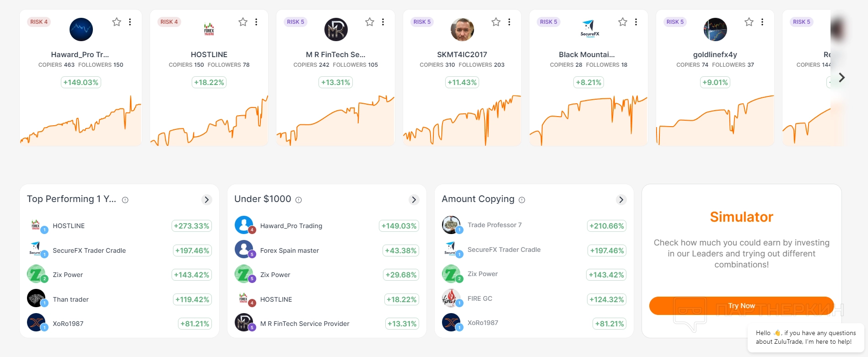The height and width of the screenshot is (357, 868).
Task: Open Forex Spain master in Under $1000 list
Action: tap(290, 250)
